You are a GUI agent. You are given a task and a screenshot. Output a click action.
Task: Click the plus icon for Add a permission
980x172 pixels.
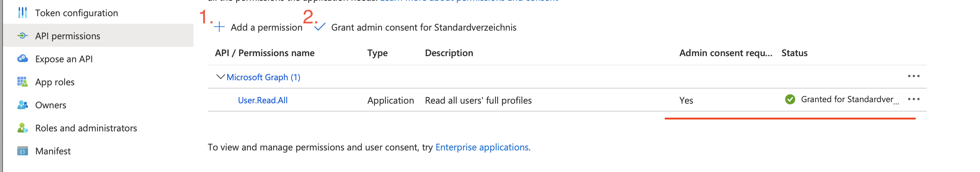tap(219, 27)
